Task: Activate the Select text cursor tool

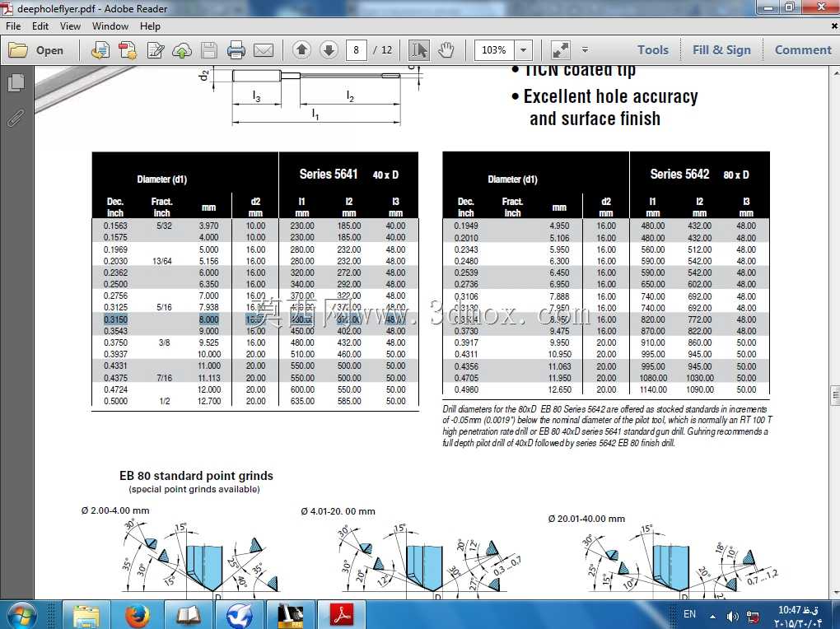Action: coord(418,50)
